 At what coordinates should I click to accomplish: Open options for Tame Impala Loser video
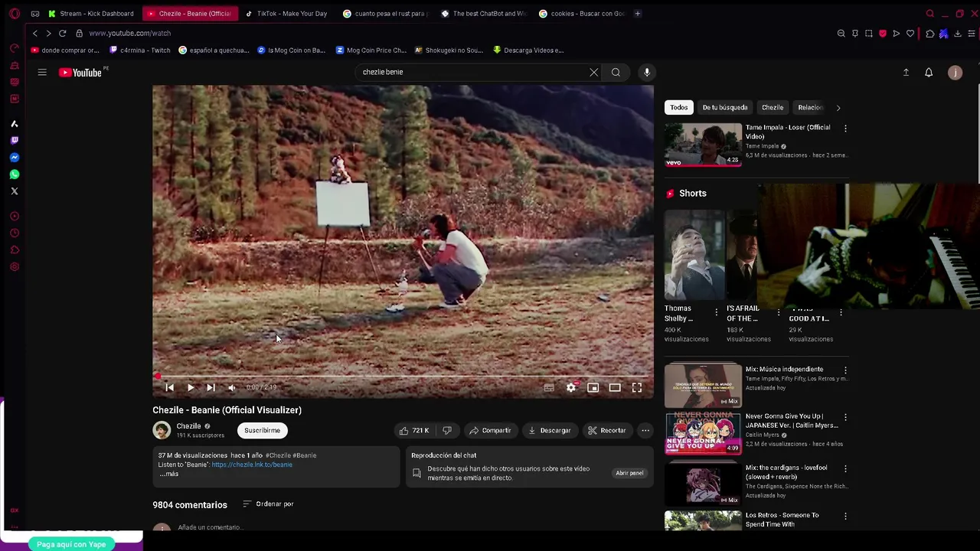tap(845, 129)
